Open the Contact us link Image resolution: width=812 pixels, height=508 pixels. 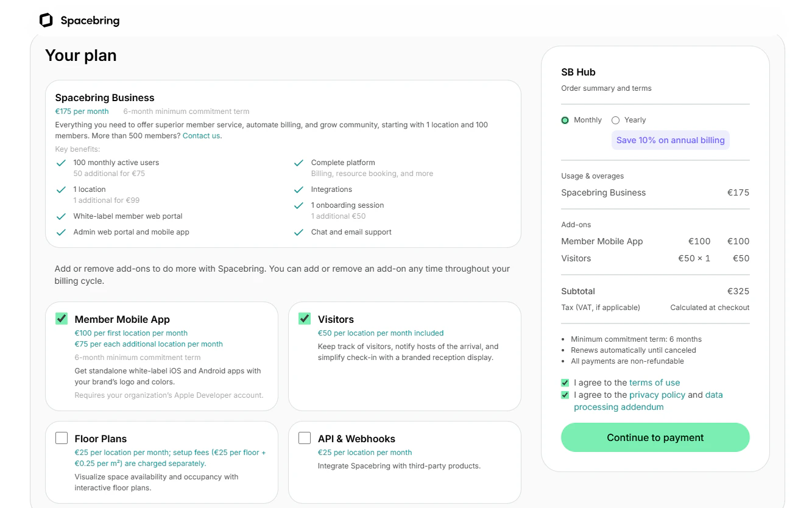[201, 136]
